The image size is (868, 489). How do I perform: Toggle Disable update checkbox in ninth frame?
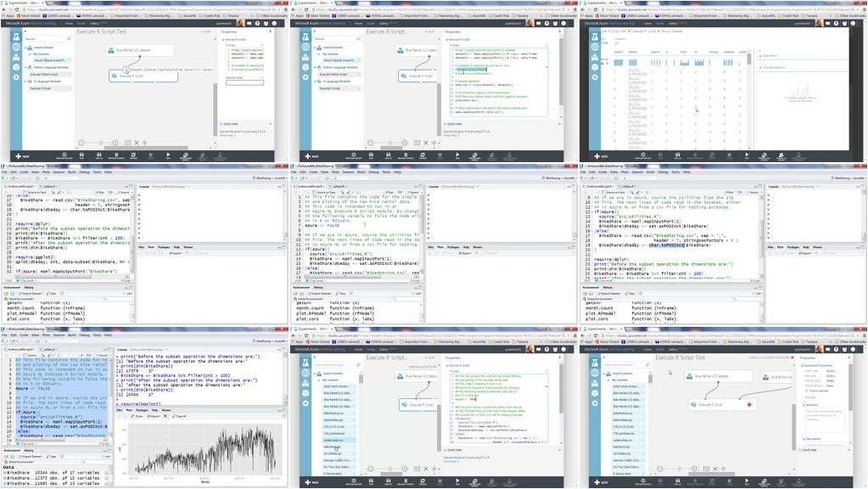[807, 391]
